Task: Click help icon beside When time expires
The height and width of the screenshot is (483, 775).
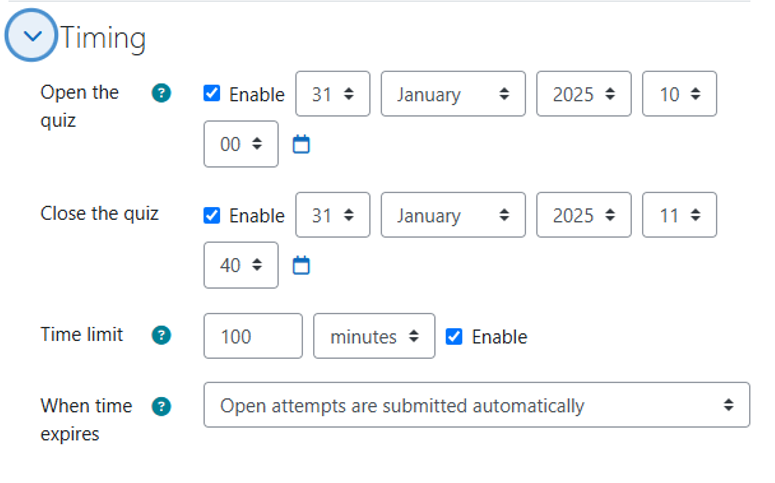Action: 161,406
